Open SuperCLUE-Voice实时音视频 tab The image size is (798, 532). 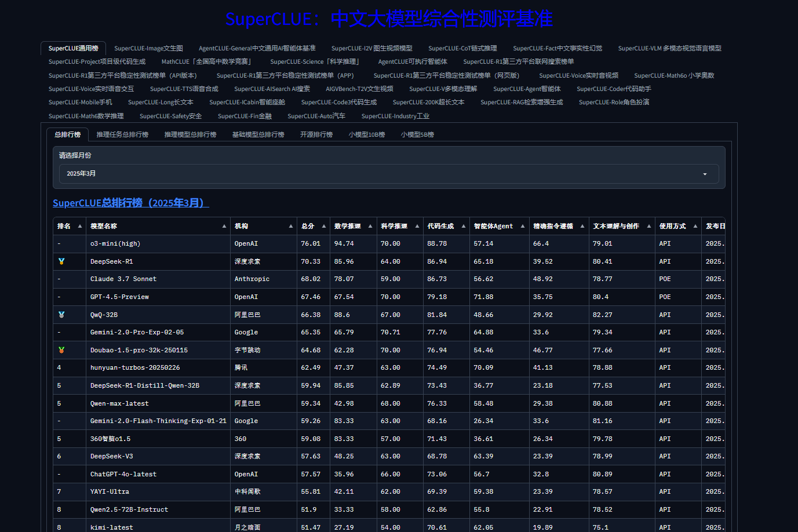coord(578,75)
